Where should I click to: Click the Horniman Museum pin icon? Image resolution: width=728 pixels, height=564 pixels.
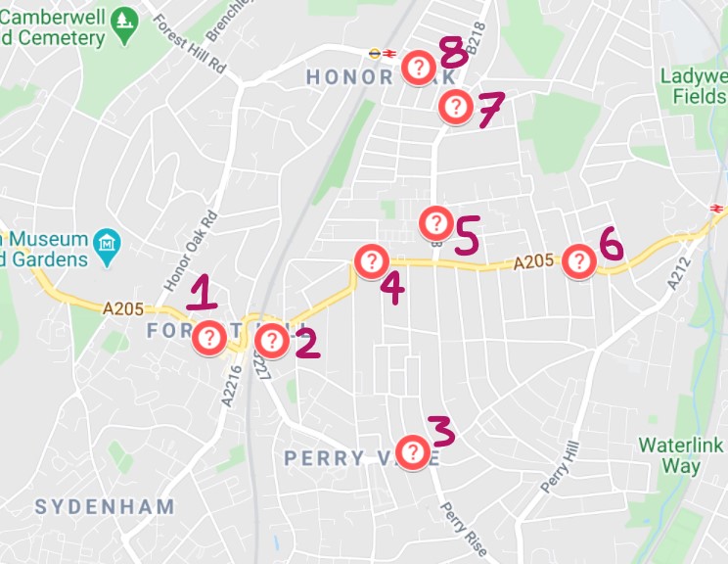pyautogui.click(x=108, y=247)
